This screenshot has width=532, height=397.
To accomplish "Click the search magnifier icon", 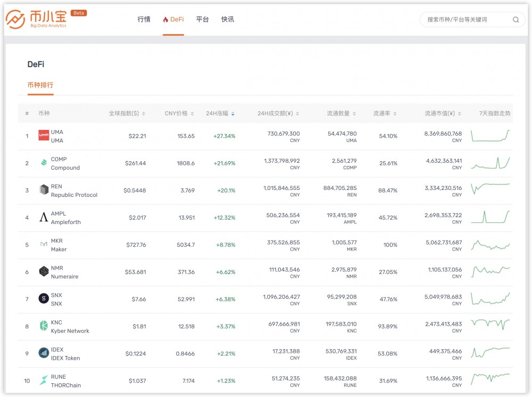I will click(516, 20).
